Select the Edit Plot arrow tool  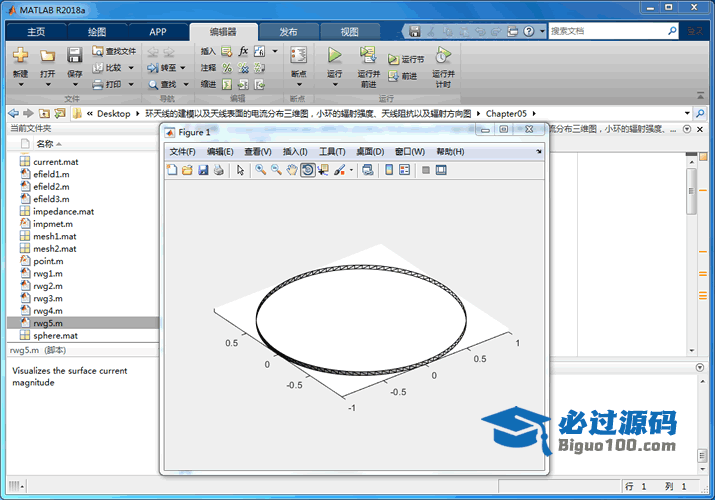click(240, 170)
